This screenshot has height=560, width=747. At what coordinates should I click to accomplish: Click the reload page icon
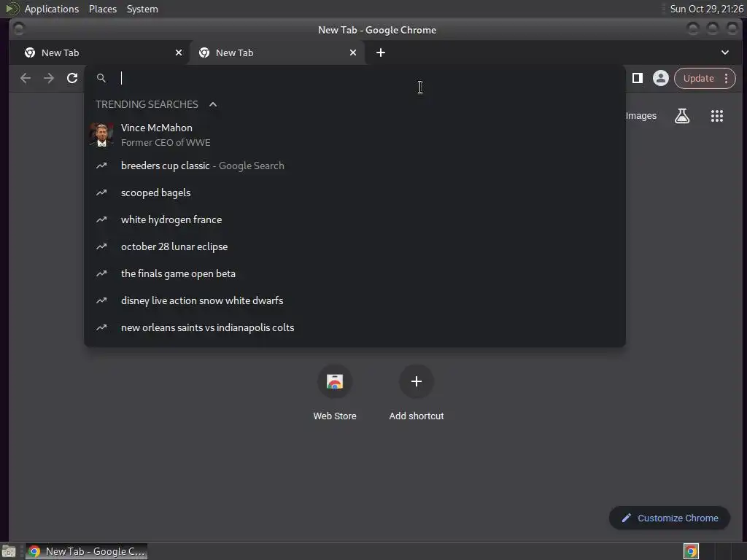click(x=72, y=78)
